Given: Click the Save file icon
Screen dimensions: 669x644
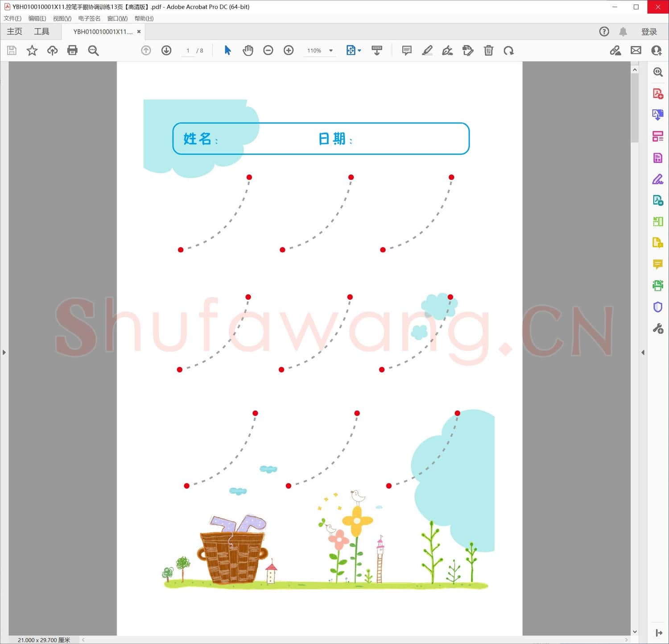Looking at the screenshot, I should (12, 50).
